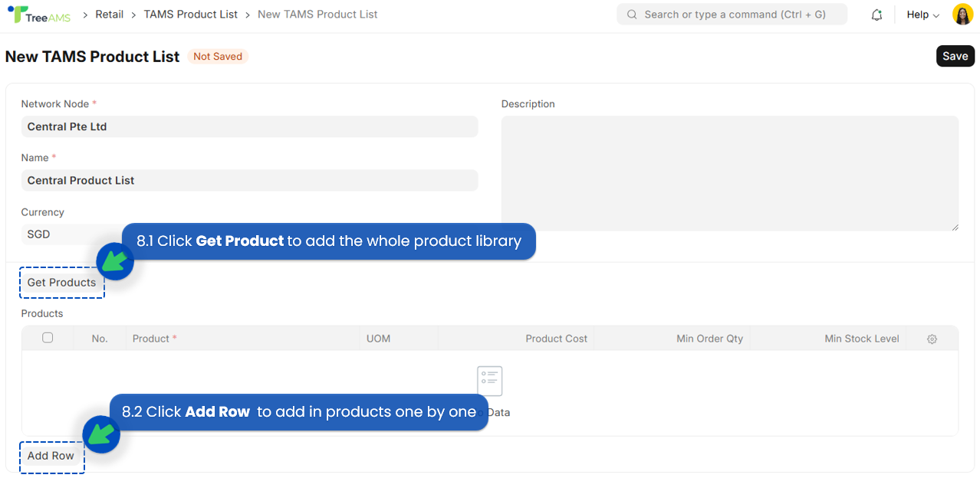Focus the search or command bar
Screen dimensions: 980x478
[732, 15]
